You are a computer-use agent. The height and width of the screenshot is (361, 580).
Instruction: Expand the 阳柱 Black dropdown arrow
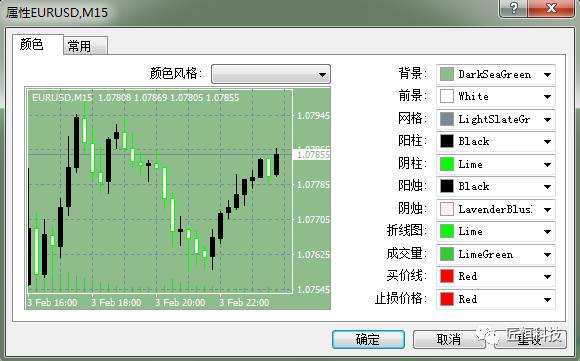point(547,142)
